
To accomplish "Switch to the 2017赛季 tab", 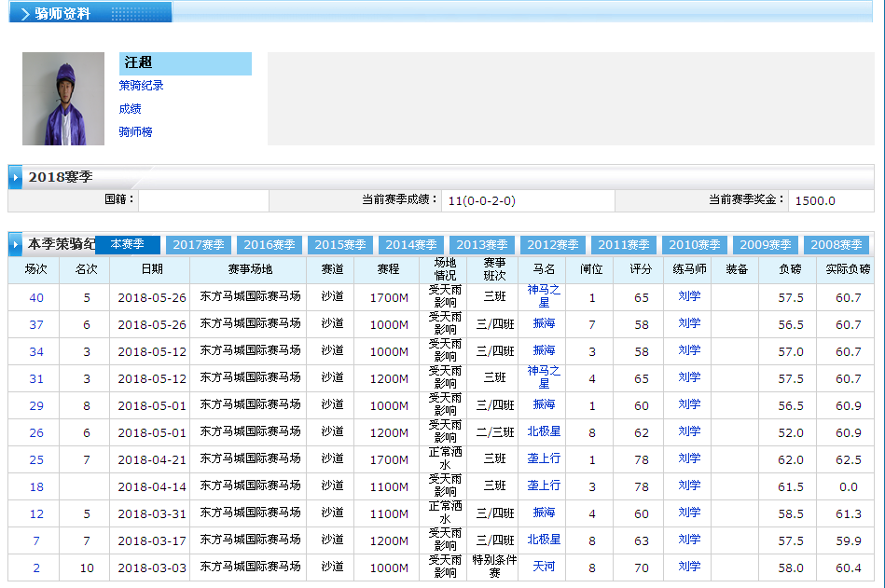I will pos(199,245).
